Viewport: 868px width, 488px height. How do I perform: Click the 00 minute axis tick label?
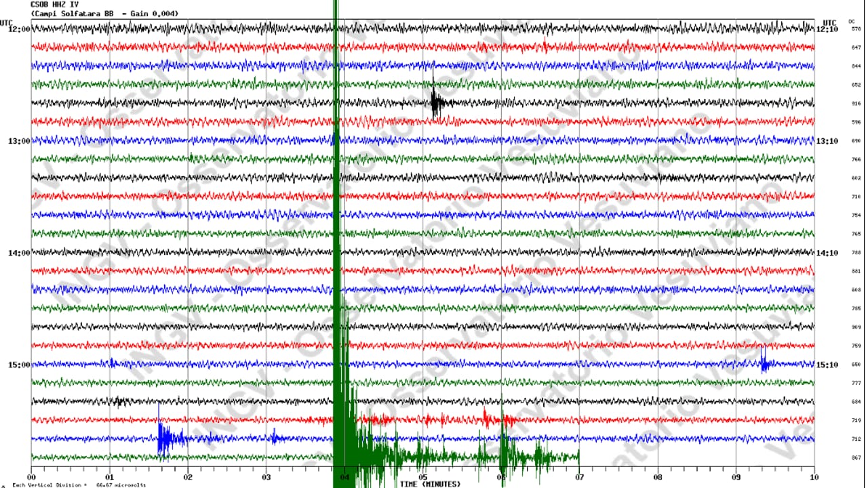31,477
